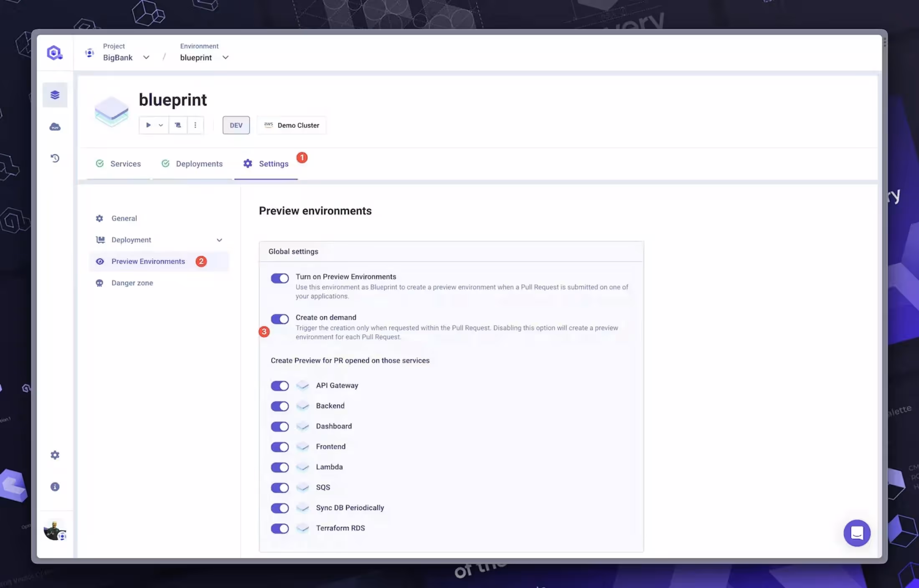Open Deployment settings section
The width and height of the screenshot is (919, 588).
tap(159, 240)
